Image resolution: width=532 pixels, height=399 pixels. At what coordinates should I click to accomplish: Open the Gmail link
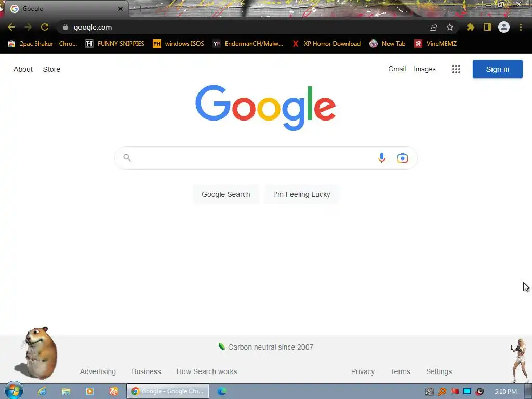tap(397, 69)
